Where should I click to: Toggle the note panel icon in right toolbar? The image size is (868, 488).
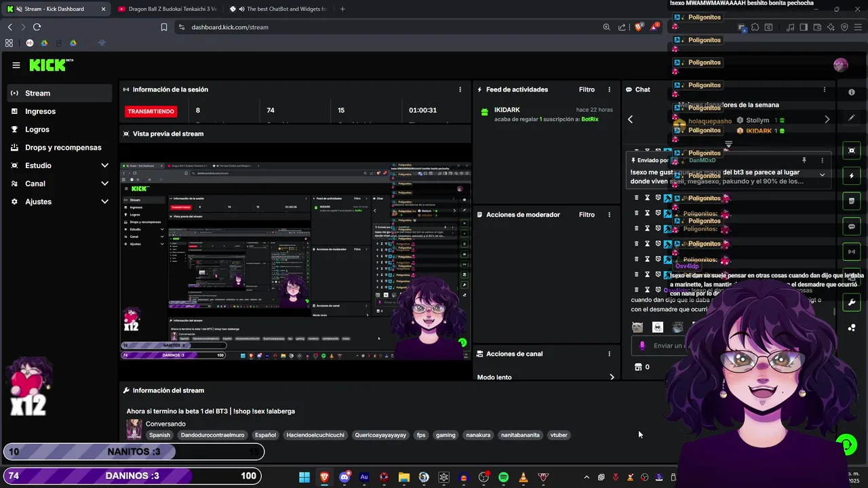tap(852, 201)
